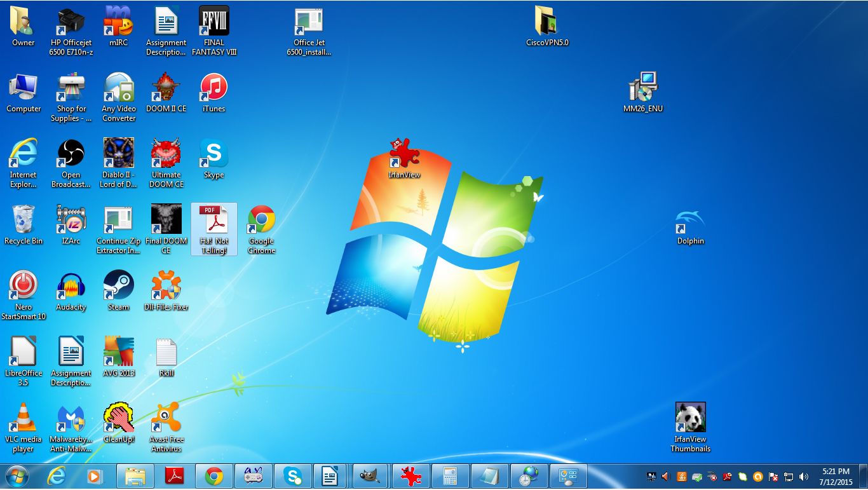Image resolution: width=868 pixels, height=490 pixels.
Task: Select the FINAL FANTASY VIII icon
Action: (214, 31)
